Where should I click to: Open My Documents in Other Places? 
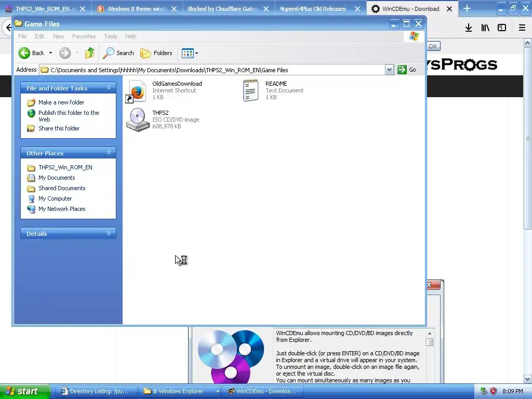pyautogui.click(x=57, y=178)
